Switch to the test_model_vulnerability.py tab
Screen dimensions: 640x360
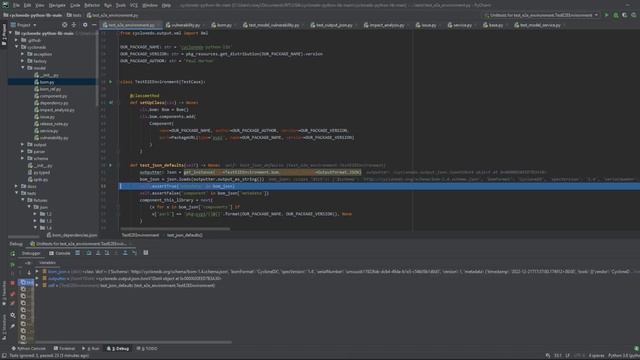273,25
